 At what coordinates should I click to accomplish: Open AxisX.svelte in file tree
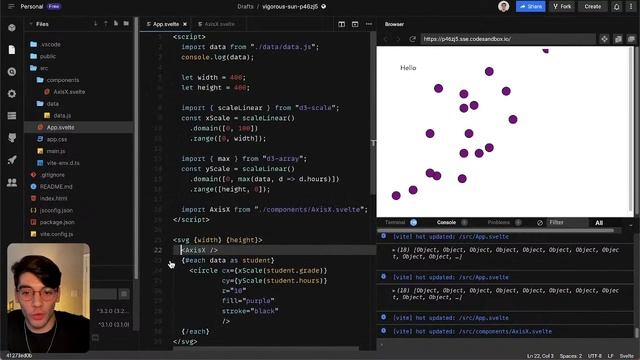69,92
